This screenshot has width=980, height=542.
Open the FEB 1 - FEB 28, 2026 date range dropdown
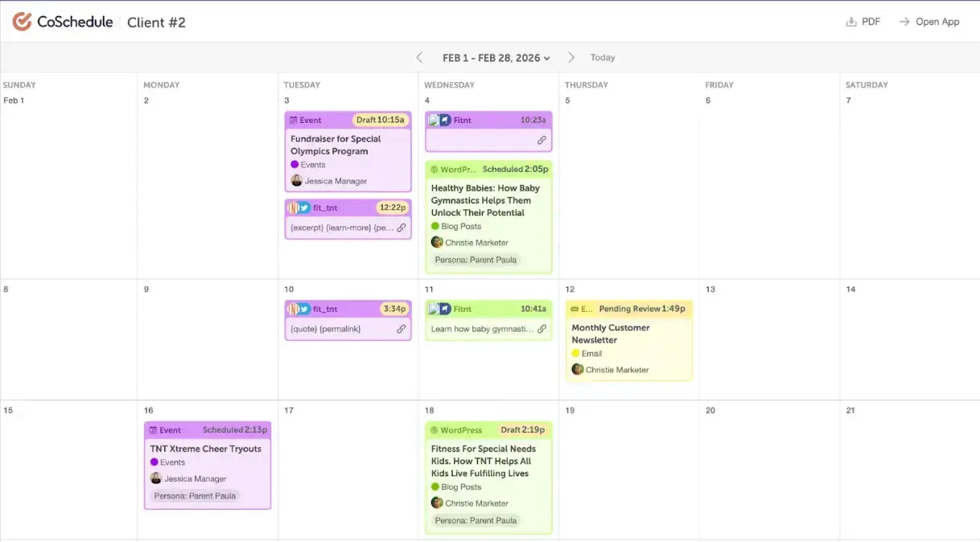coord(496,58)
